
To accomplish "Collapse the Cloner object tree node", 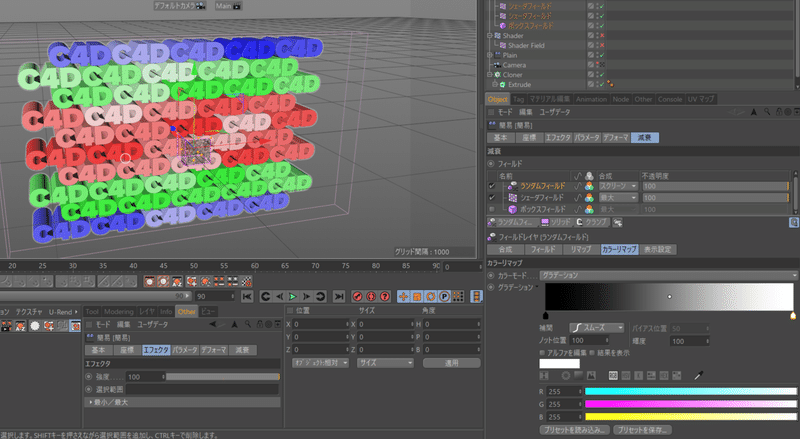I will [490, 75].
